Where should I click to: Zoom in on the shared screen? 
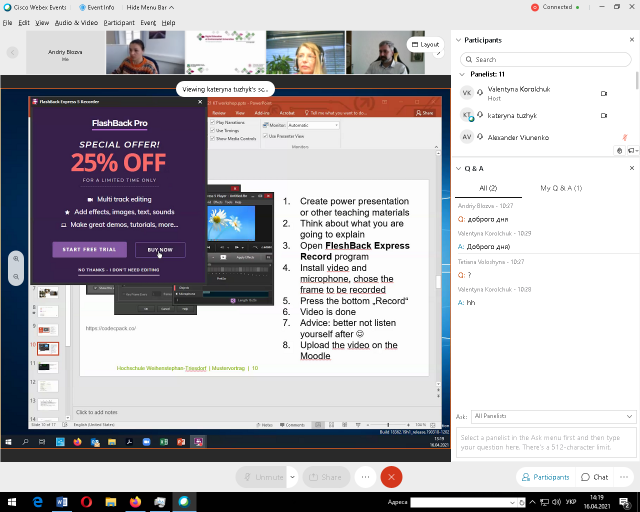coord(16,259)
